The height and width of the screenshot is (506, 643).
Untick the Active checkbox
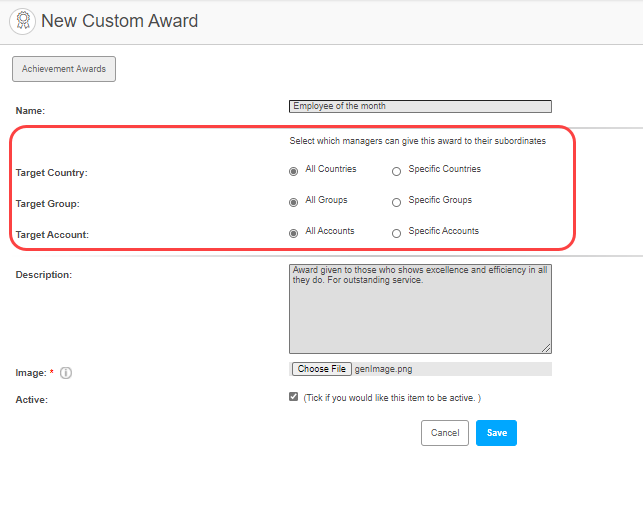point(293,397)
